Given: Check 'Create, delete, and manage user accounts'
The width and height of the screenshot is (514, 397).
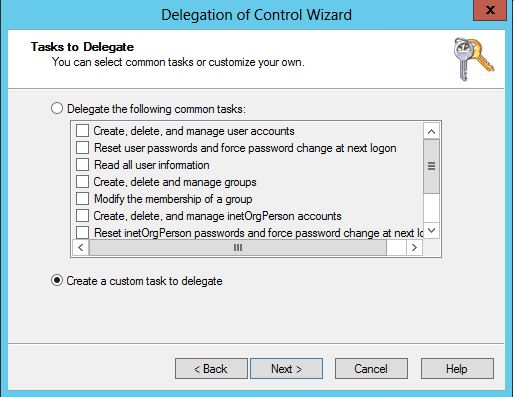Looking at the screenshot, I should click(82, 131).
